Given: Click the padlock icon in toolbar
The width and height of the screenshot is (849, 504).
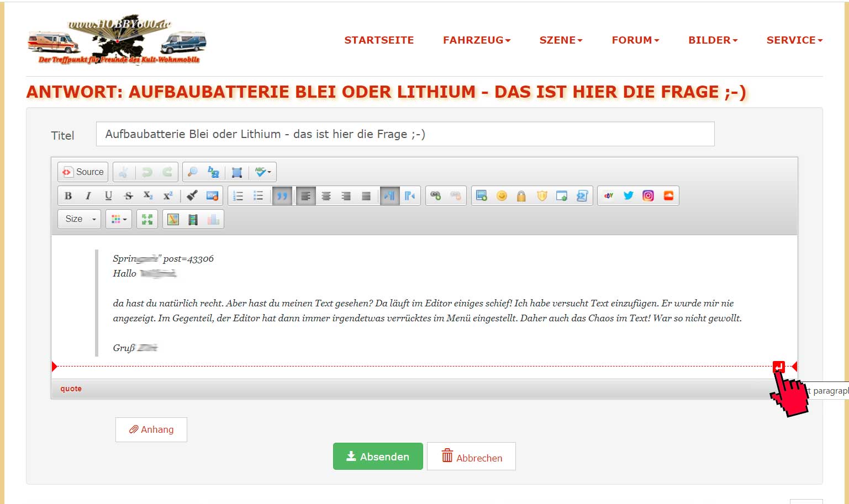Looking at the screenshot, I should click(x=521, y=196).
